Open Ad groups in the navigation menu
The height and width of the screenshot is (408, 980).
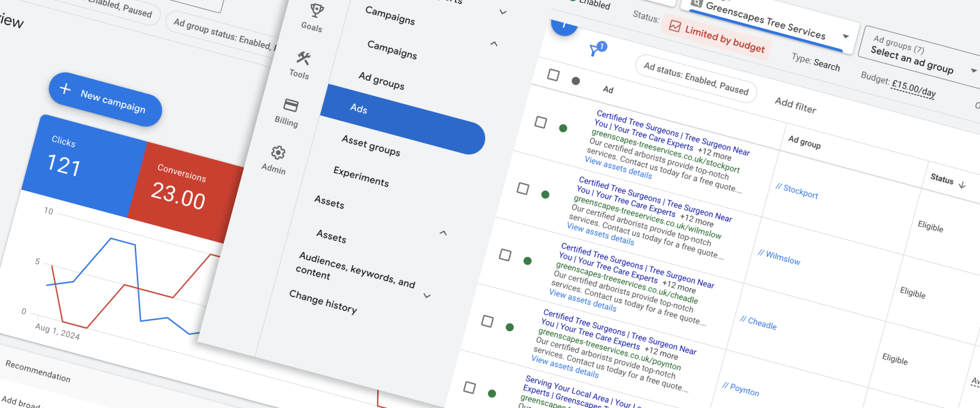tap(382, 81)
